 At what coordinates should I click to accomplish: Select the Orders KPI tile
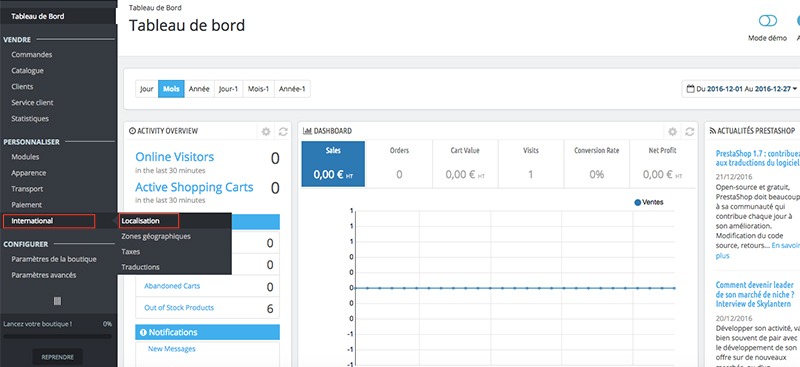pos(399,164)
